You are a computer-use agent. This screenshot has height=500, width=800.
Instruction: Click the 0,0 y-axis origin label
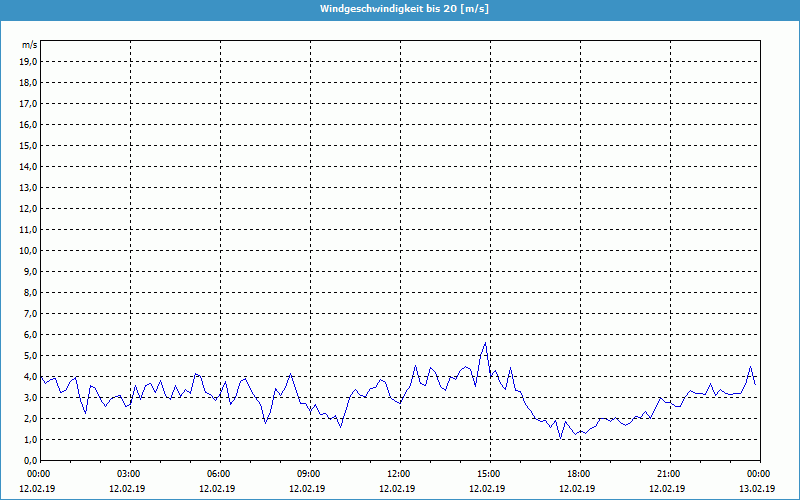tap(30, 460)
